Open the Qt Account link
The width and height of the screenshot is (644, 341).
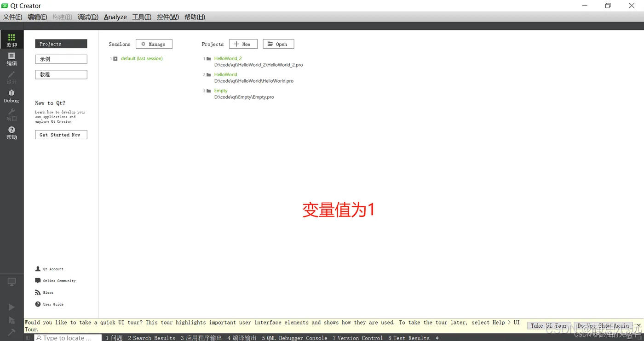[x=50, y=269]
